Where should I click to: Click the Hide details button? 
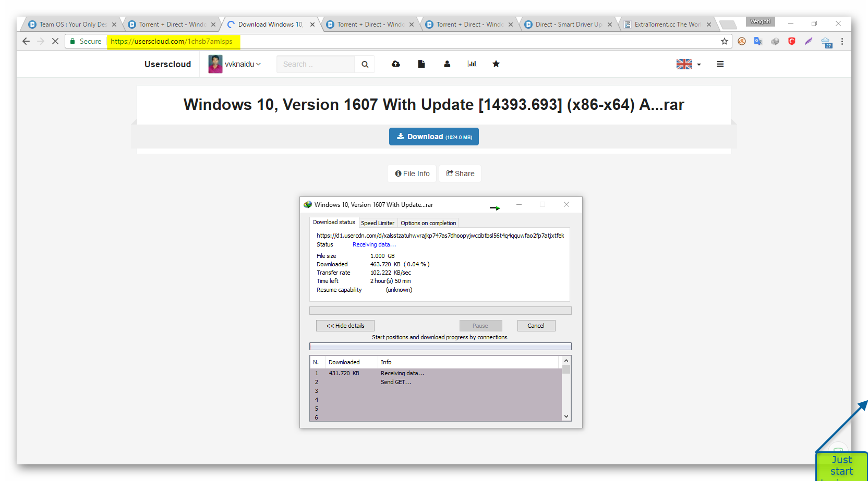345,326
